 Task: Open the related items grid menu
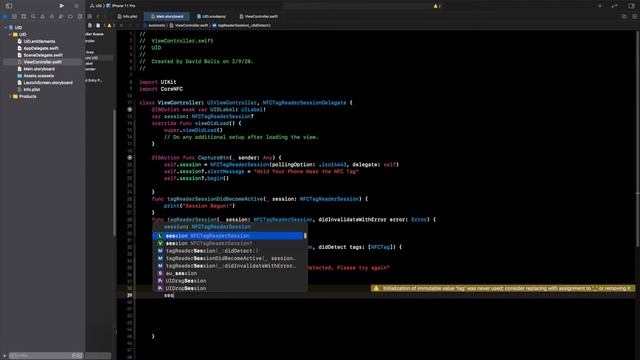89,16
